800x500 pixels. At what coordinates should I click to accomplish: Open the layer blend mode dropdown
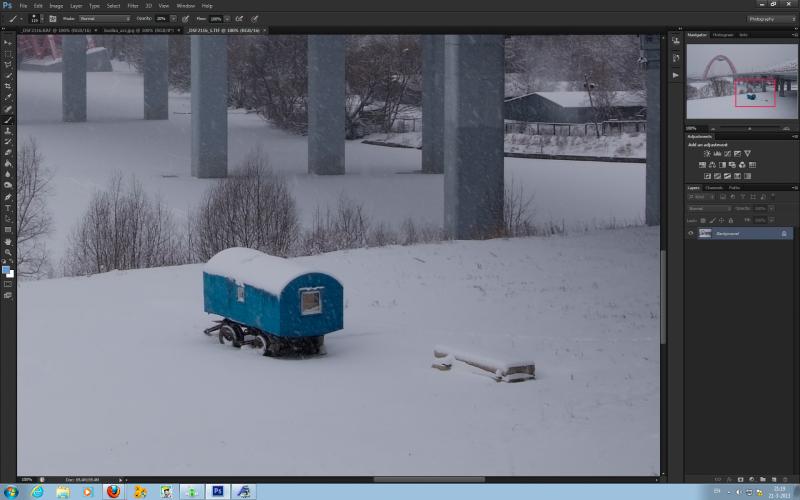pos(710,209)
